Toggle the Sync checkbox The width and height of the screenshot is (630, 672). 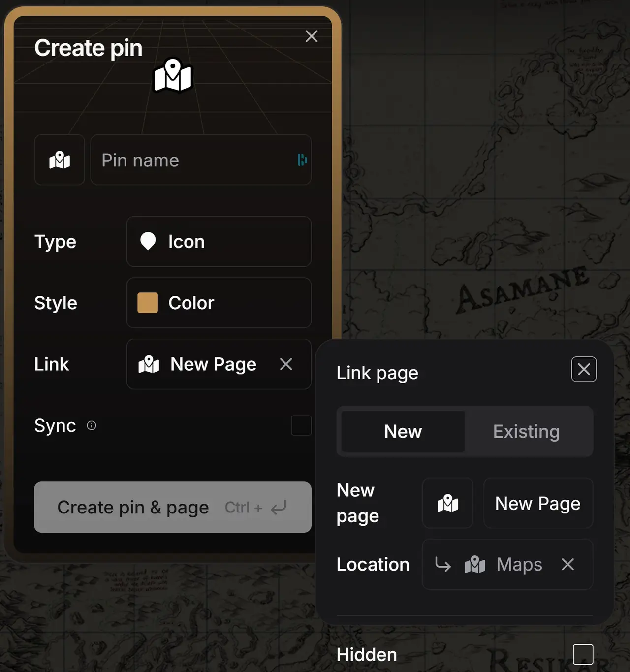click(x=301, y=425)
